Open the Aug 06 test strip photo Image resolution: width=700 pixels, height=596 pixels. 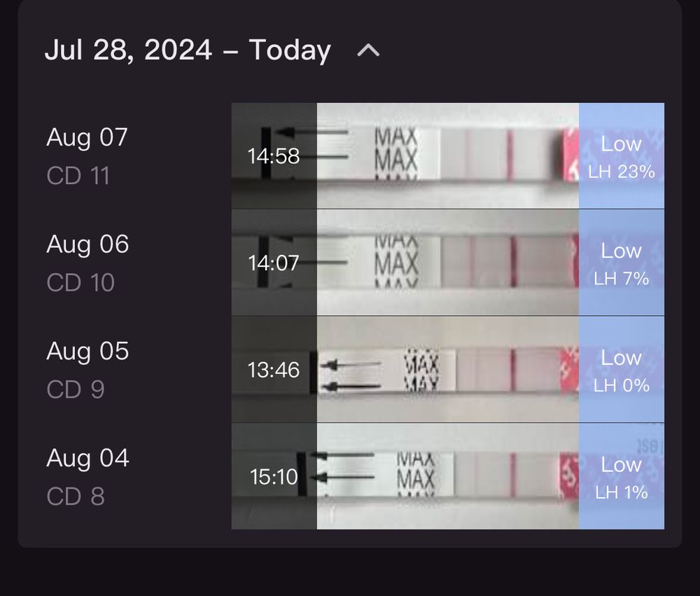click(448, 263)
